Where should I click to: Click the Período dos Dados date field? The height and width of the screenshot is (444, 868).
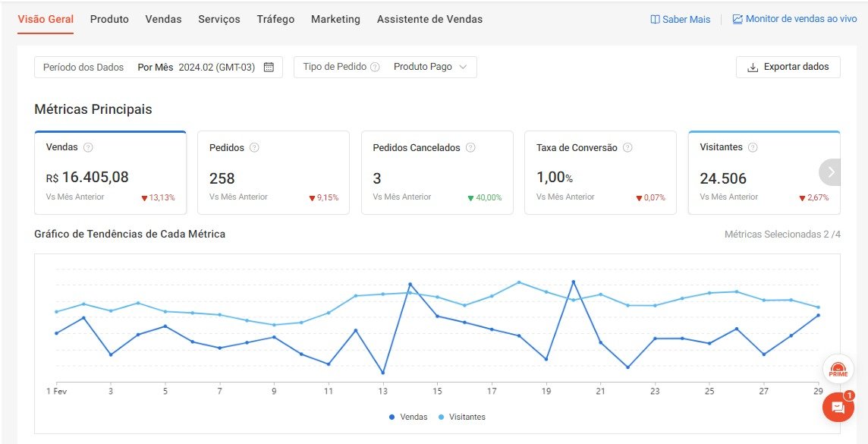pyautogui.click(x=159, y=67)
